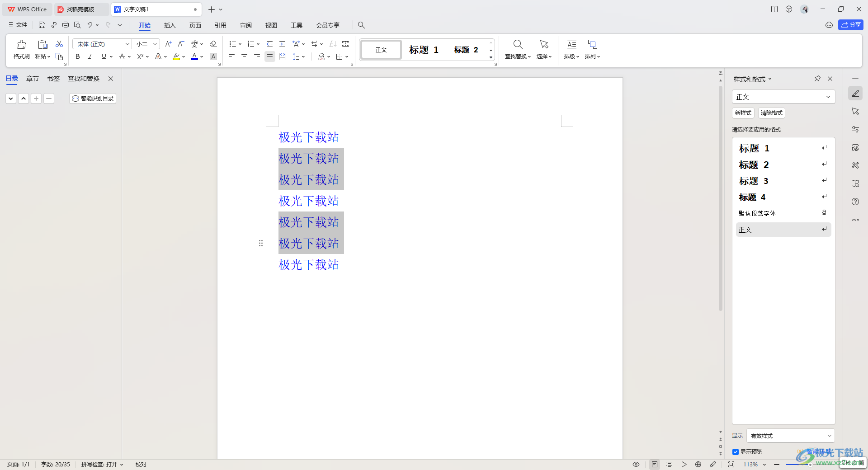The height and width of the screenshot is (470, 868).
Task: Open Find and Replace (查找替换) magnifier
Action: click(518, 44)
